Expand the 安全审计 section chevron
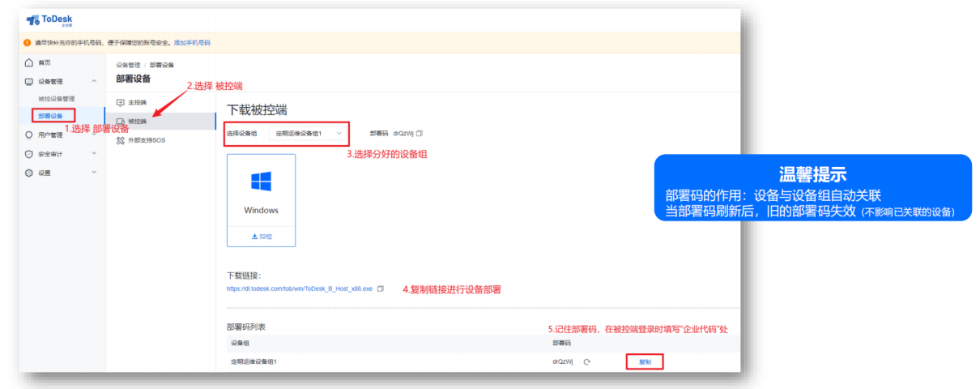This screenshot has width=980, height=389. click(x=94, y=152)
